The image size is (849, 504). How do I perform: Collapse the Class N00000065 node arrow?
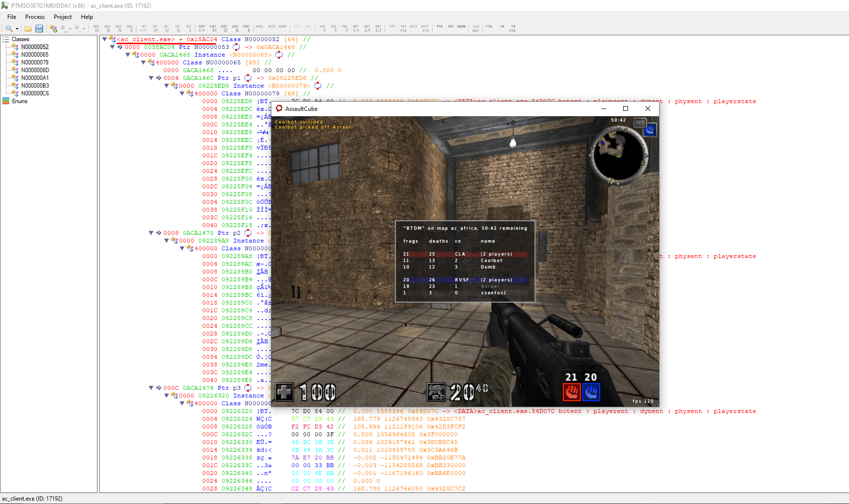click(x=143, y=62)
